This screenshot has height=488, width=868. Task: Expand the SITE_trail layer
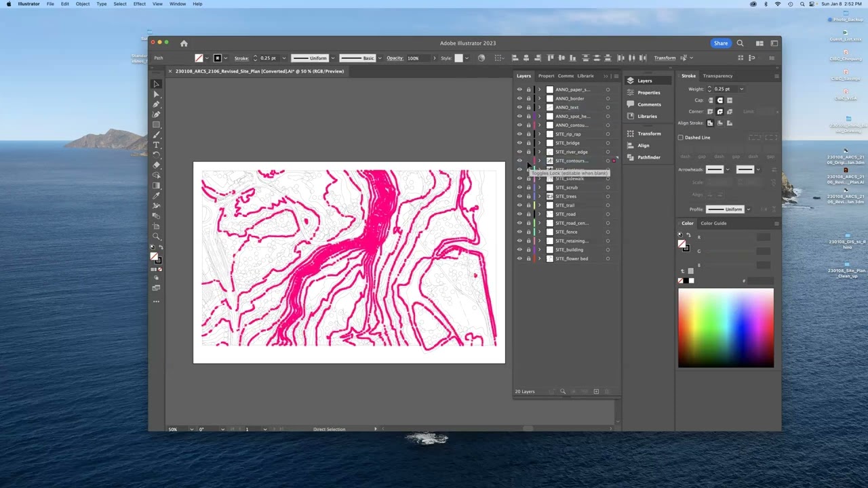(x=540, y=205)
